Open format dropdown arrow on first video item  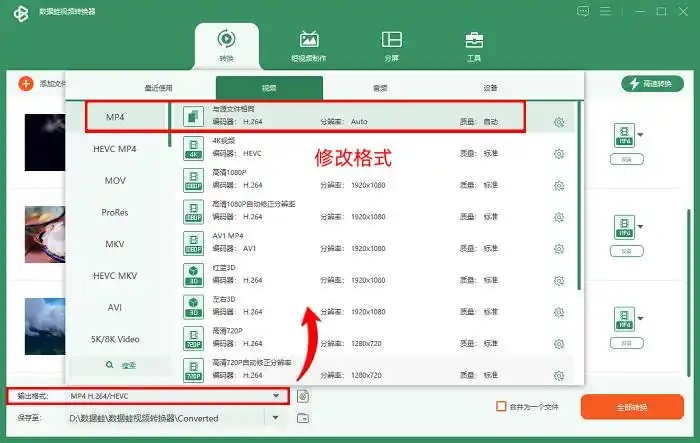click(641, 134)
